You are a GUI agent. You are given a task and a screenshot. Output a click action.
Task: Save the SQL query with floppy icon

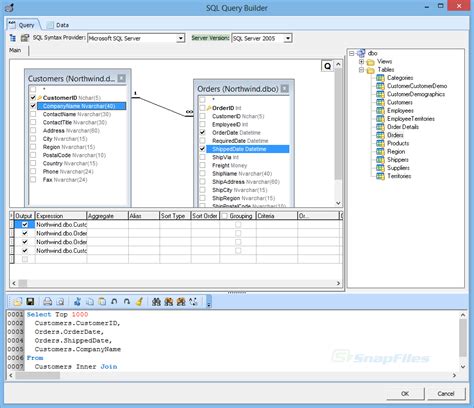pos(30,302)
